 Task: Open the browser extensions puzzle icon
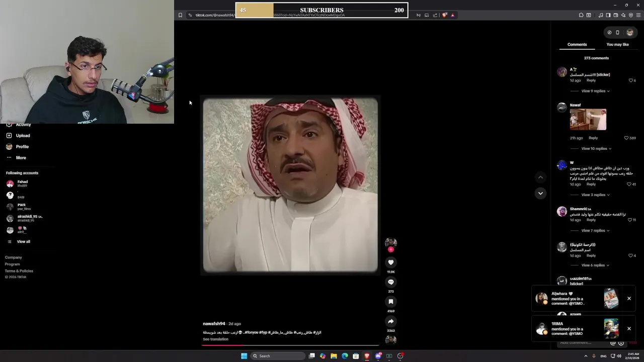(x=581, y=15)
